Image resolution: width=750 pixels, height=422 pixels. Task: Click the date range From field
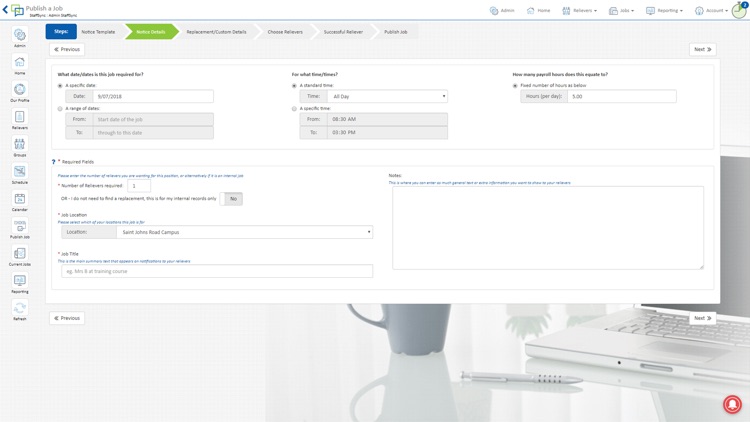click(x=153, y=119)
